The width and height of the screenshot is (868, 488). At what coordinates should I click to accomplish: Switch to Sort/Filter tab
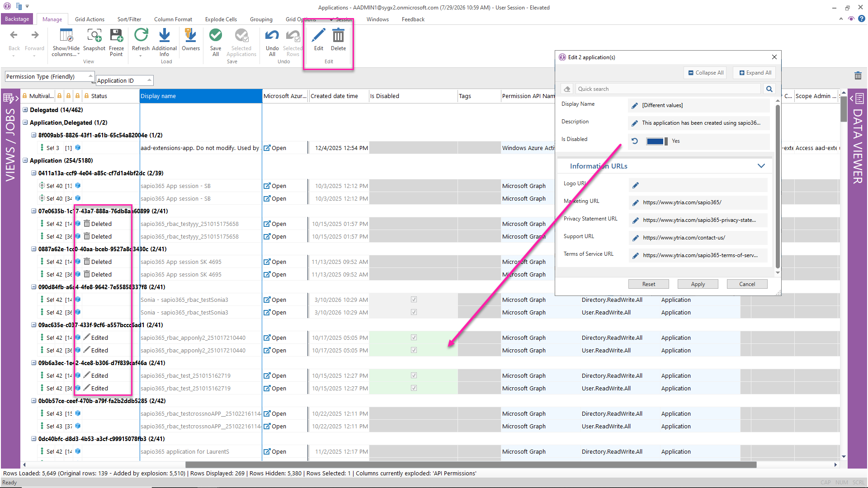click(129, 19)
